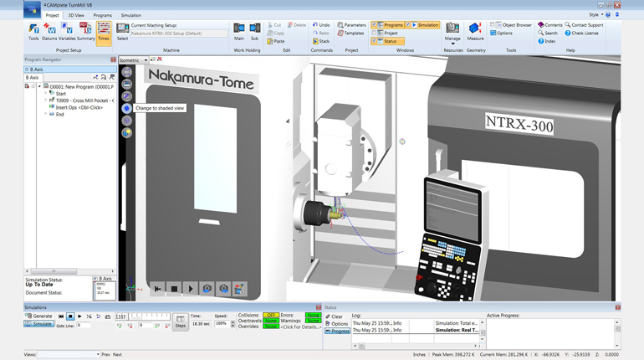Screen dimensions: 644x360
Task: Open help Search
Action: pyautogui.click(x=548, y=33)
